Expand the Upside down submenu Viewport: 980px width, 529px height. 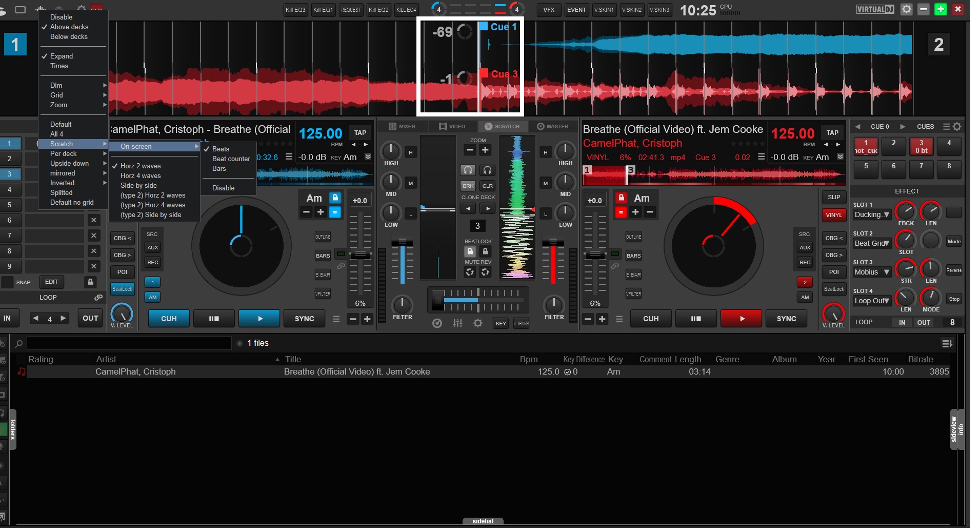(x=73, y=163)
